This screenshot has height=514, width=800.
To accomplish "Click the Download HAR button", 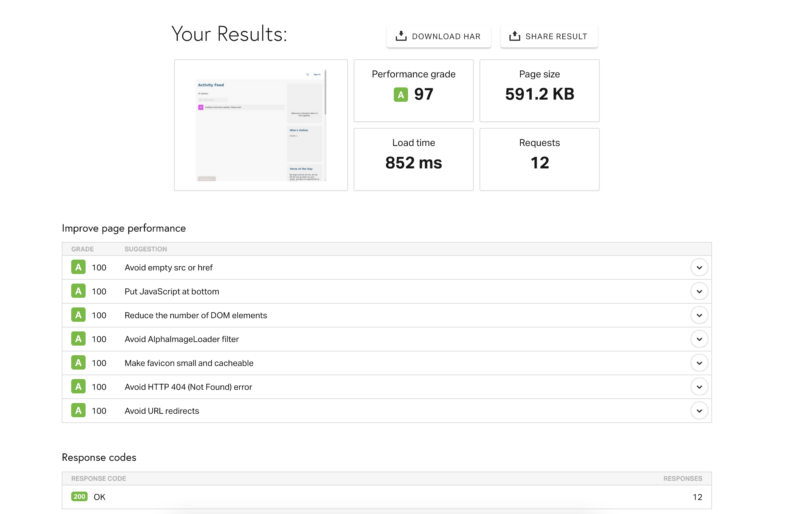I will 438,36.
